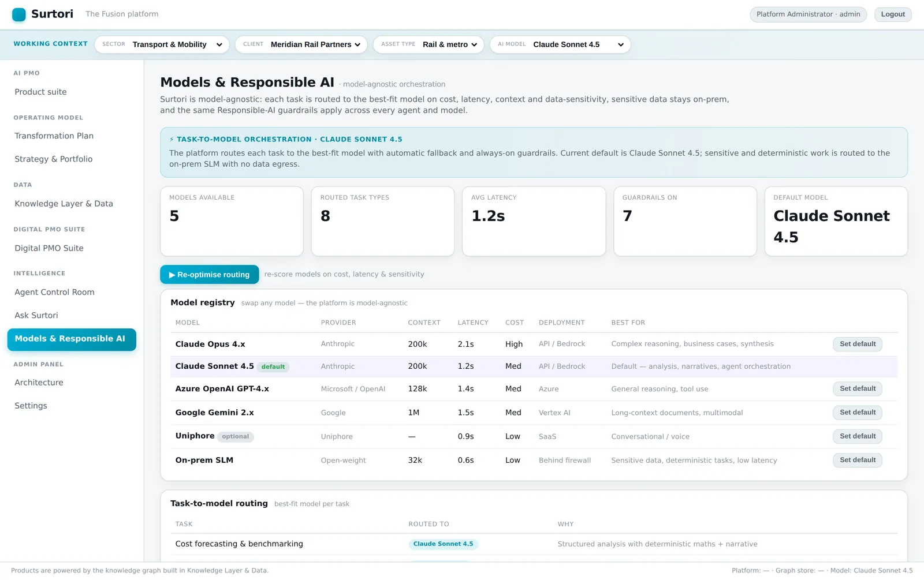Open the Sector dropdown Transport & Mobility

(x=162, y=44)
